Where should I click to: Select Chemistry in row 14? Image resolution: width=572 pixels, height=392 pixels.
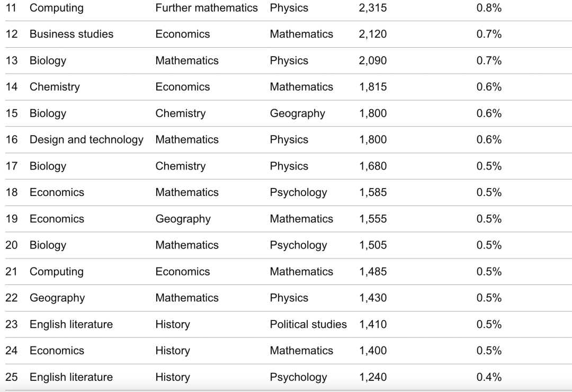(x=55, y=87)
